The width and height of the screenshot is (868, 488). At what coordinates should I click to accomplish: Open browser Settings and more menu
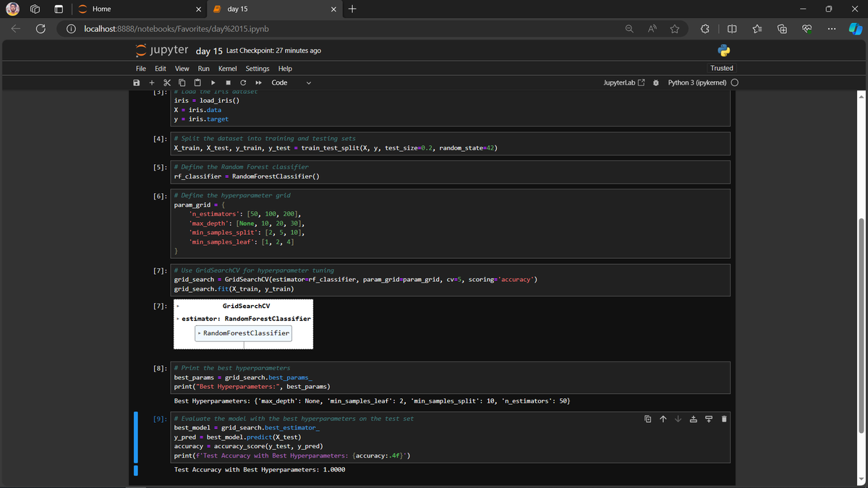point(831,29)
